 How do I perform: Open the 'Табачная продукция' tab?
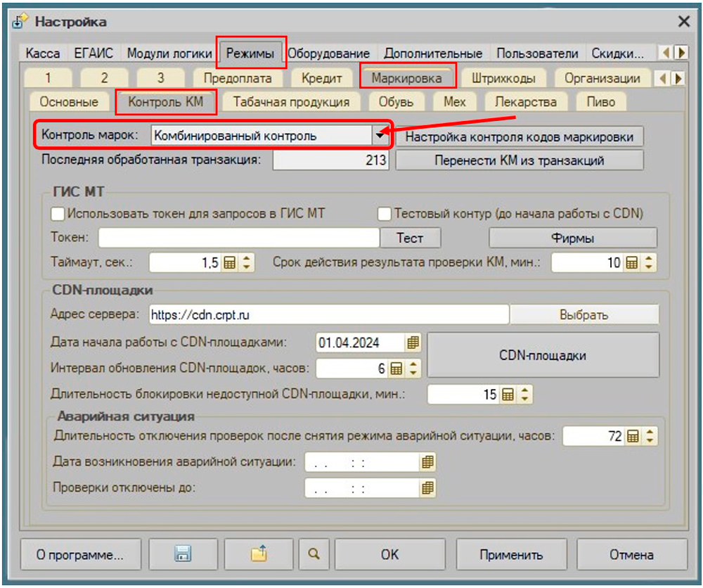(x=291, y=102)
